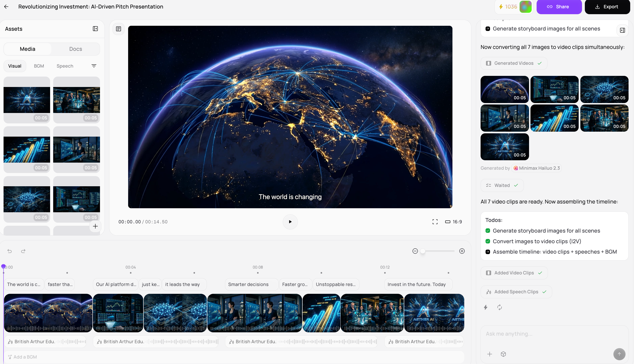Open the 16:9 aspect ratio selector
The width and height of the screenshot is (634, 364).
pos(453,222)
